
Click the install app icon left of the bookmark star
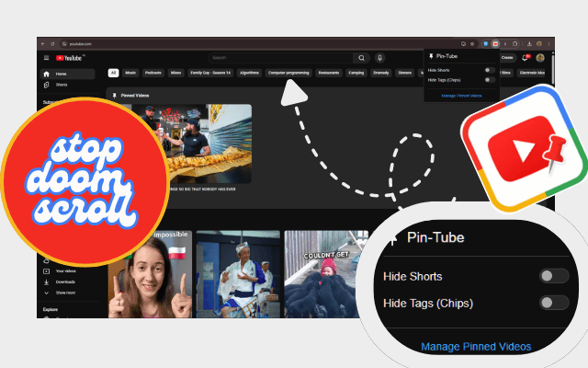[x=463, y=44]
